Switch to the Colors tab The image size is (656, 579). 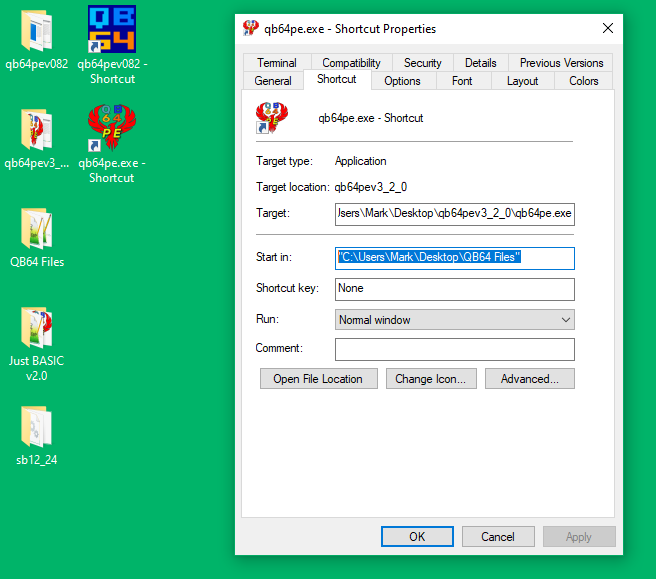(x=584, y=81)
